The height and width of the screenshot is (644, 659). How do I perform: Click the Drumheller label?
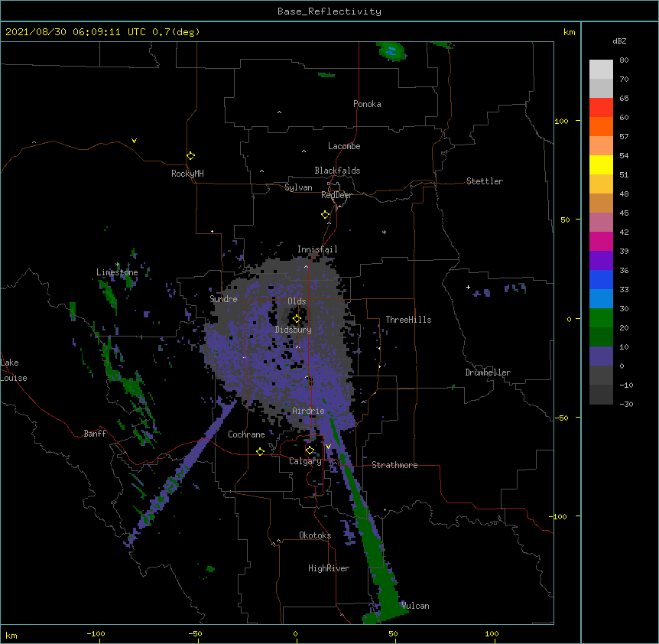click(488, 372)
